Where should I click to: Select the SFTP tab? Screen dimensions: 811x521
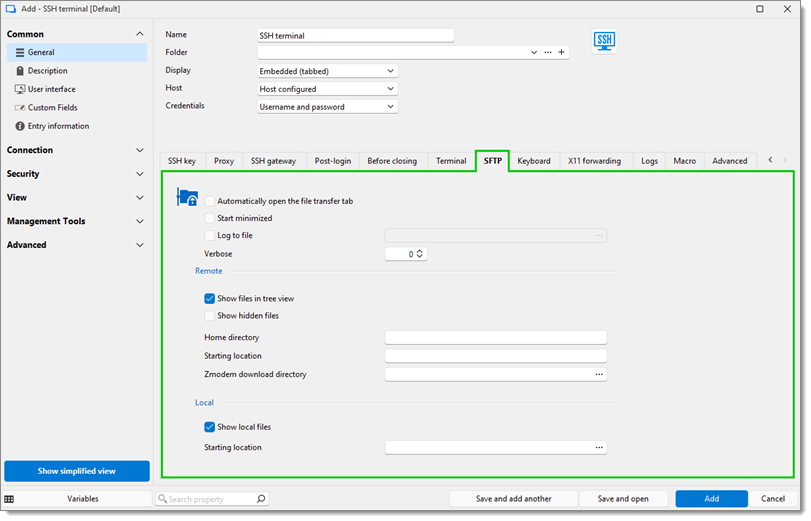pos(492,161)
